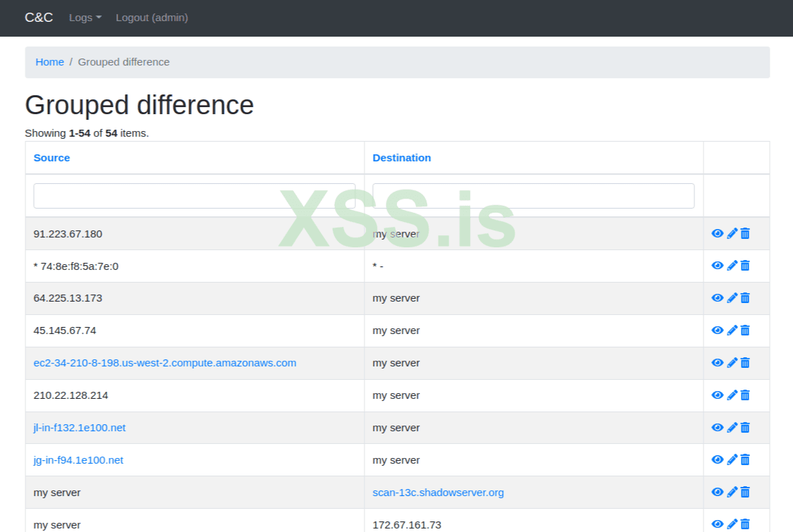The width and height of the screenshot is (793, 532).
Task: View the 74:8e:f8:5a:7e:0 row
Action: 717,266
